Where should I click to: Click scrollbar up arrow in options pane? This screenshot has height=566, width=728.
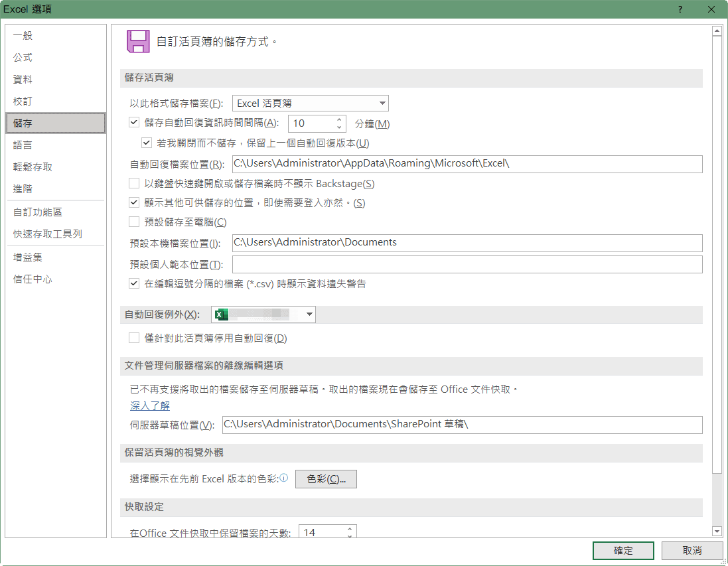[x=717, y=31]
